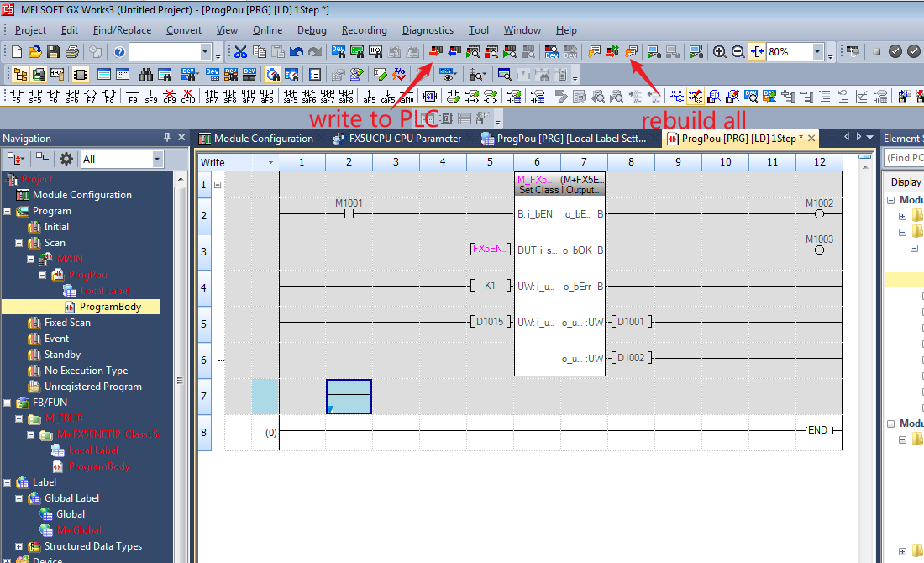Click the Zoom In magnifier icon
The image size is (924, 563).
pos(720,52)
